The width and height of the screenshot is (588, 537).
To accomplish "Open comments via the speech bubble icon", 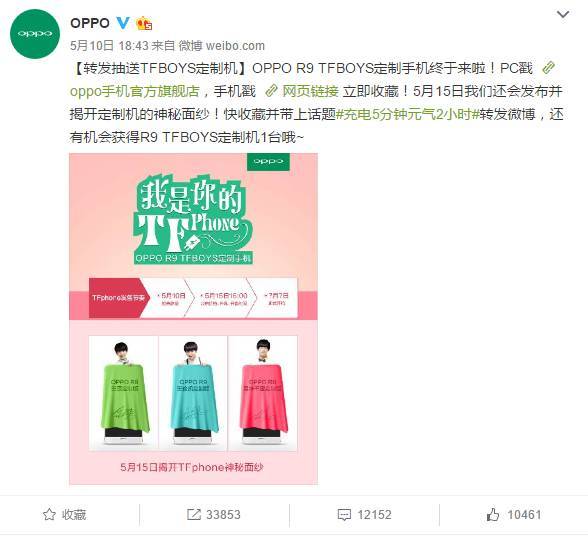I will [x=344, y=514].
